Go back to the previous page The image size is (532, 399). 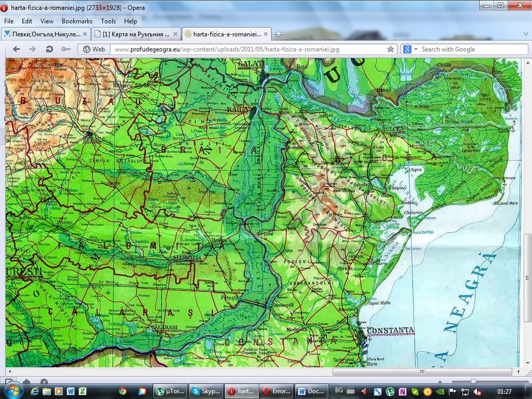click(x=16, y=49)
